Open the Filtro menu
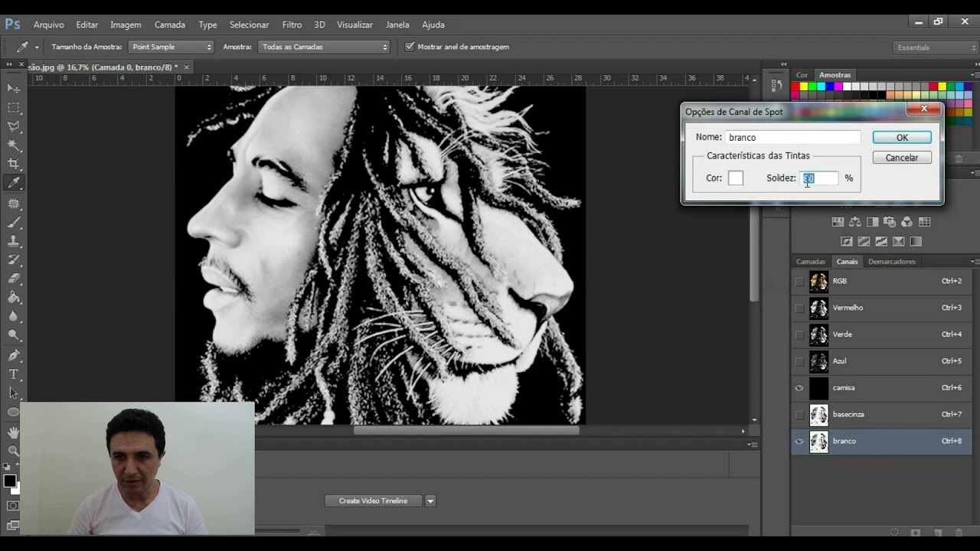This screenshot has width=980, height=551. (292, 24)
